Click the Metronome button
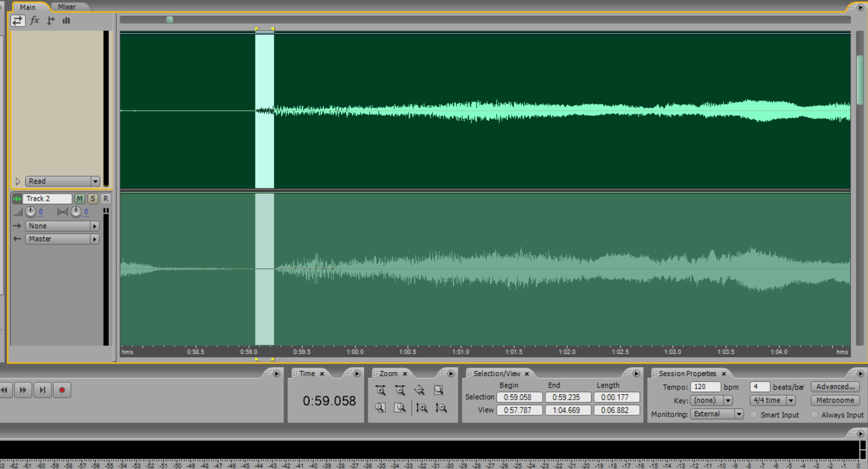This screenshot has width=868, height=469. click(x=835, y=400)
